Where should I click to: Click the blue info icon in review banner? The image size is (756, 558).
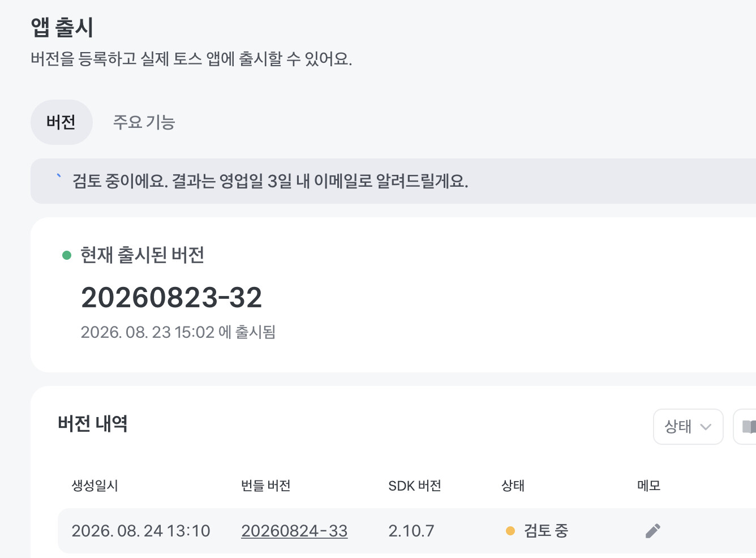tap(59, 177)
